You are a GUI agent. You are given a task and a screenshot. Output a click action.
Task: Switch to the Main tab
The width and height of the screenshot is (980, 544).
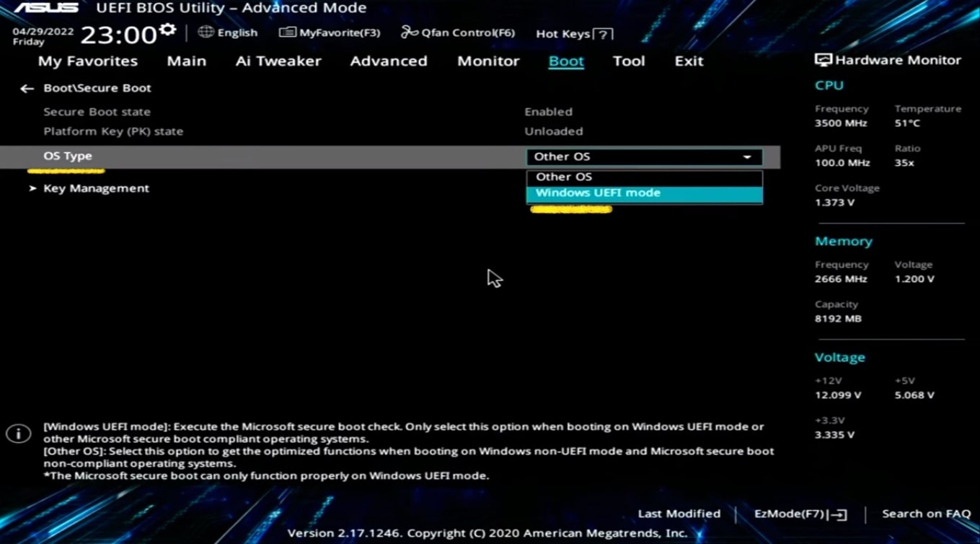(187, 61)
